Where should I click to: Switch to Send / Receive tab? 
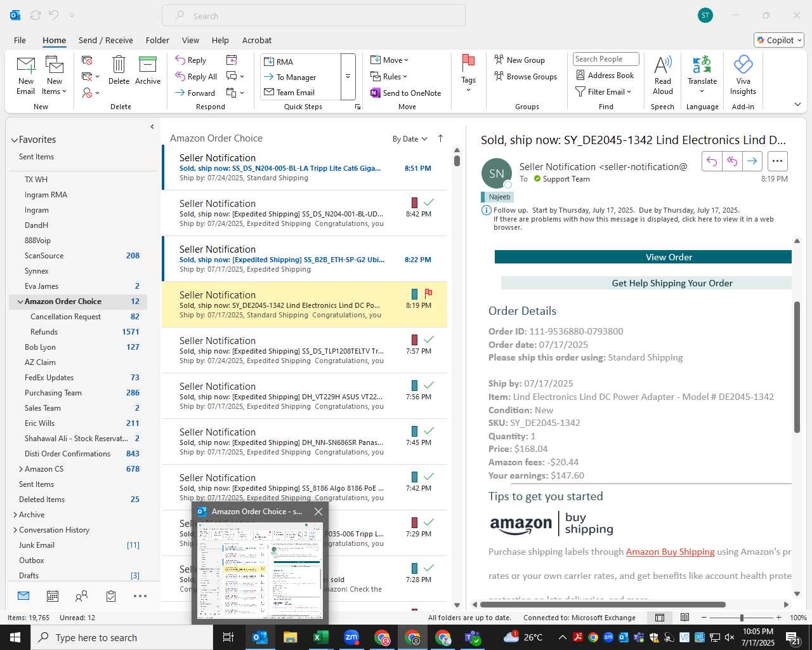(x=106, y=40)
